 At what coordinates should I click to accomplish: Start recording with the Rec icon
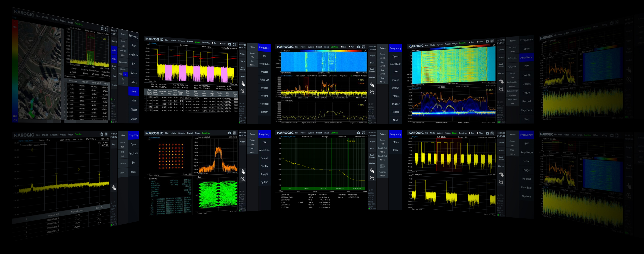tap(343, 47)
